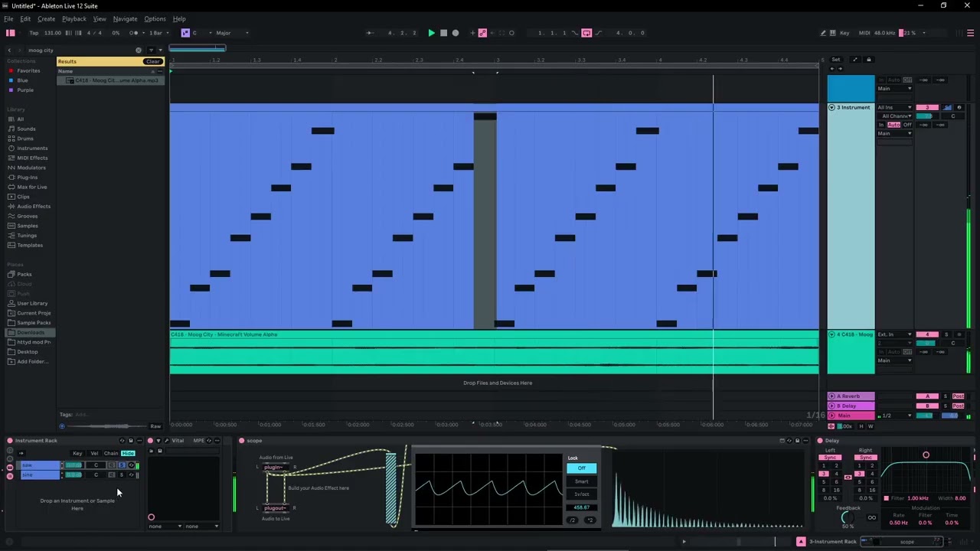Toggle the Automation Arm button
This screenshot has height=551, width=980.
pos(482,33)
